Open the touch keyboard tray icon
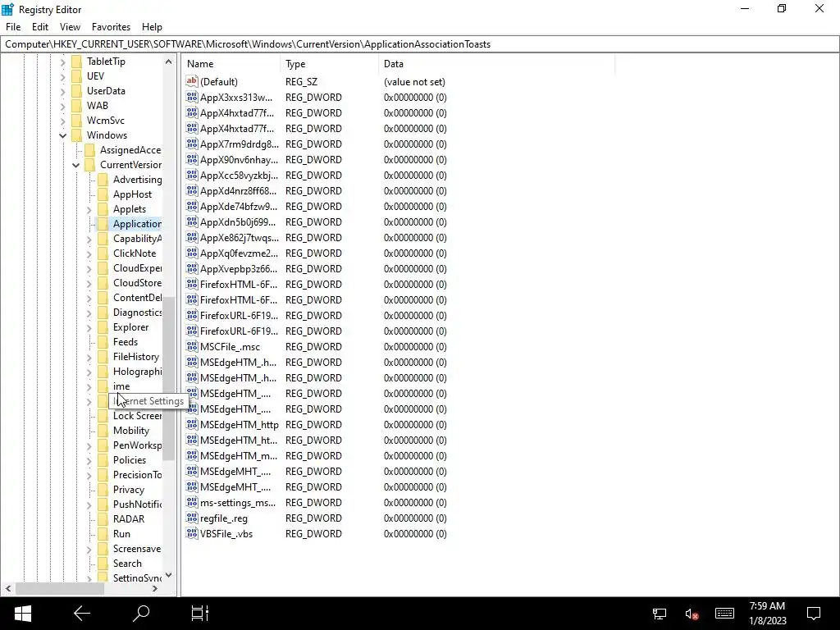 coord(724,614)
